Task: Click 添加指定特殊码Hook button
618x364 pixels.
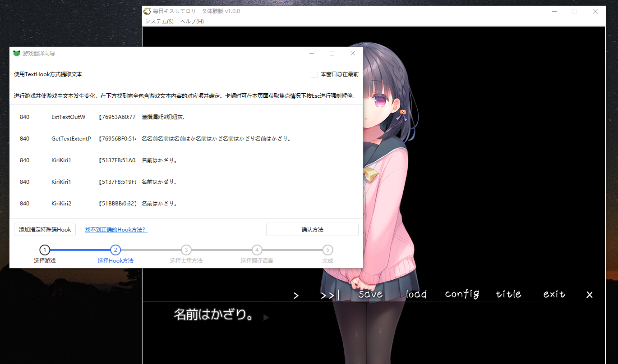Action: point(45,229)
